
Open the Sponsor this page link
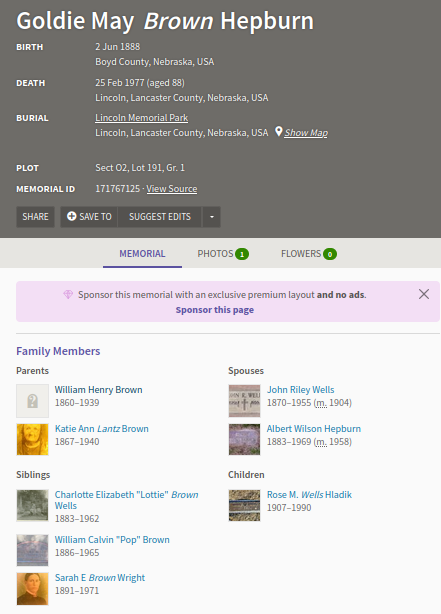point(215,310)
